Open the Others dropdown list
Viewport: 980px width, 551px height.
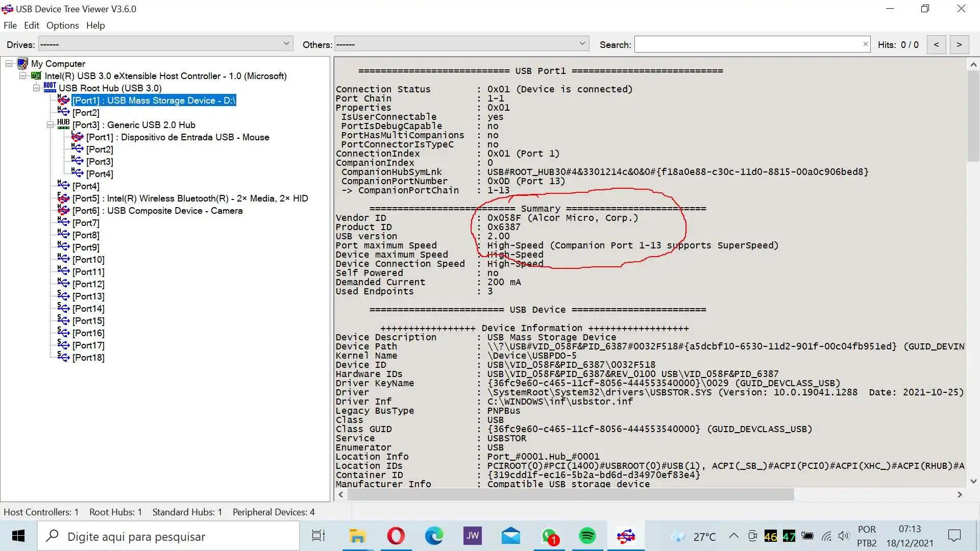582,44
